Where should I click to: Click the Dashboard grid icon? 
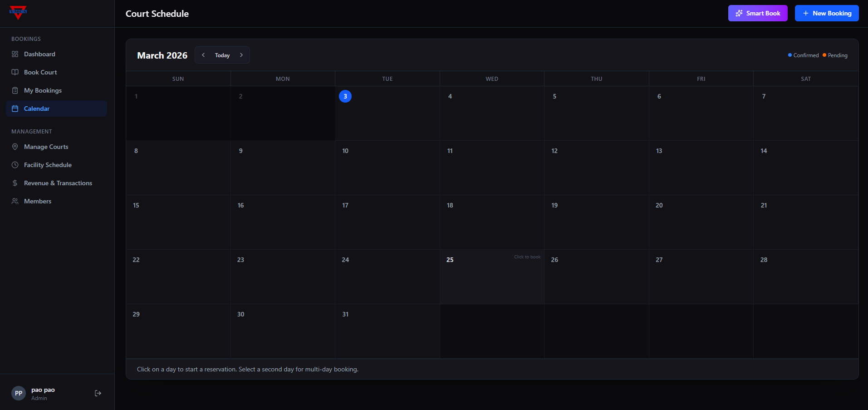15,54
